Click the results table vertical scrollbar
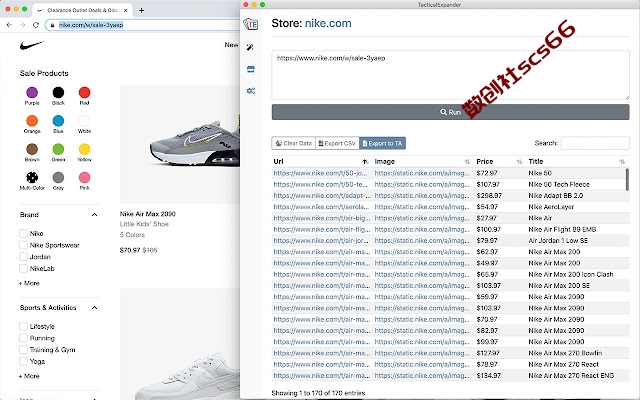 coord(627,179)
